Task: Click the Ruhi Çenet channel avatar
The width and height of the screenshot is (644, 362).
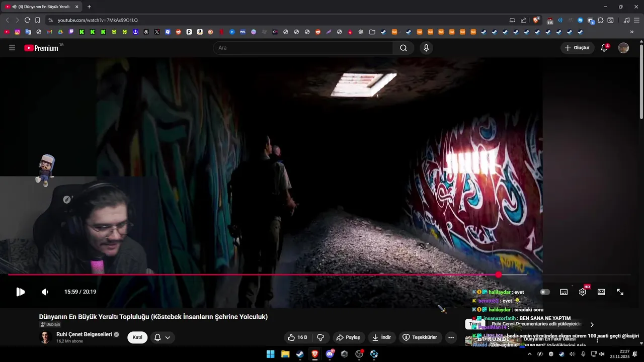Action: point(46,337)
